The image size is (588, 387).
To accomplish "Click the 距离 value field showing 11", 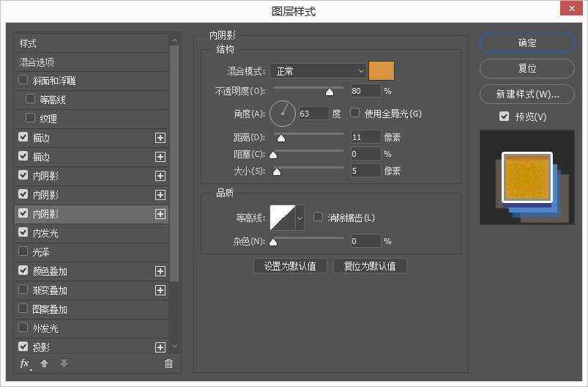I will (365, 137).
